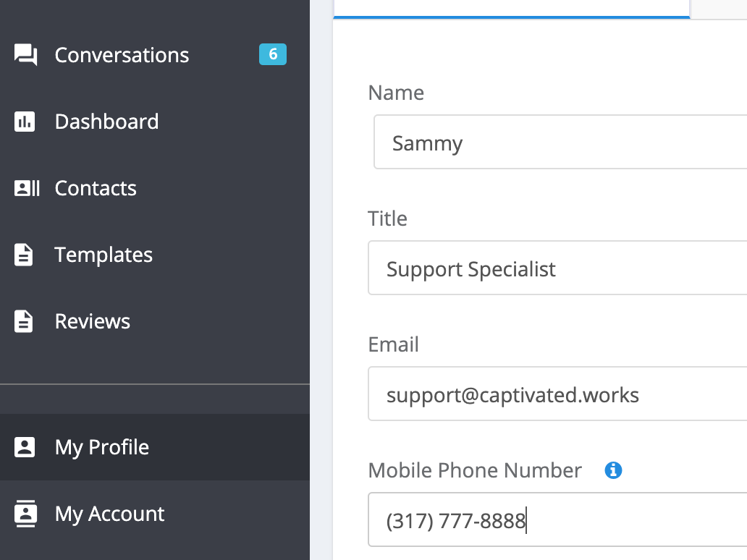
Task: Go to the Dashboard menu label
Action: [x=106, y=122]
